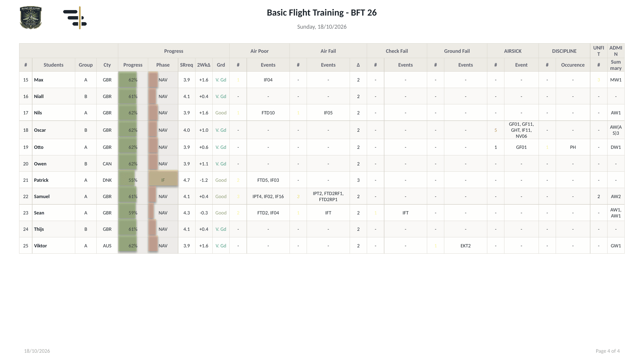Click the striped bars logo with gold line
This screenshot has width=644, height=362.
75,18
